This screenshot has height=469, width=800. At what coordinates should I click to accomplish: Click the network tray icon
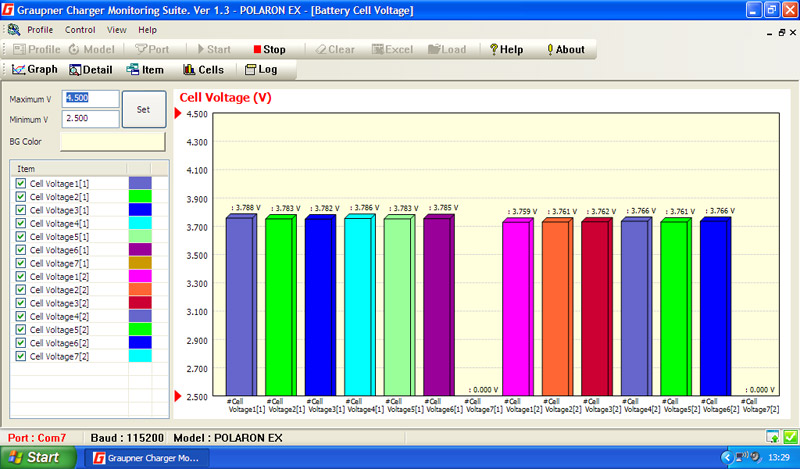(x=741, y=457)
